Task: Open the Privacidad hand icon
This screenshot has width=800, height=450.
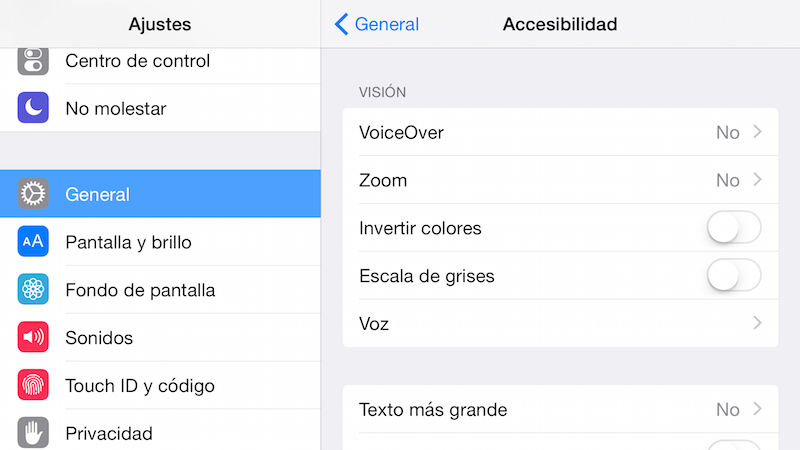Action: click(33, 433)
